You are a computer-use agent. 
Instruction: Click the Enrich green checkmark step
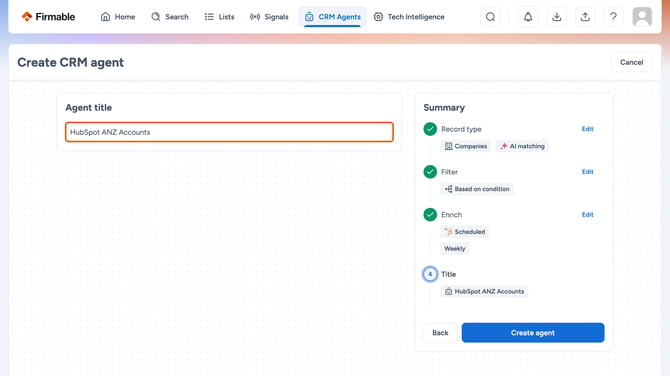point(430,214)
